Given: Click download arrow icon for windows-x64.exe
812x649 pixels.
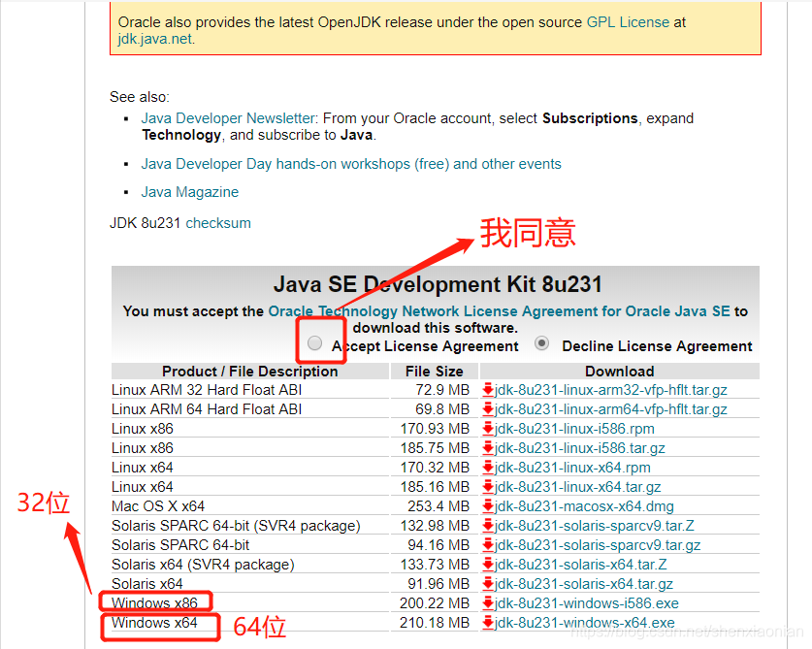Looking at the screenshot, I should click(487, 623).
